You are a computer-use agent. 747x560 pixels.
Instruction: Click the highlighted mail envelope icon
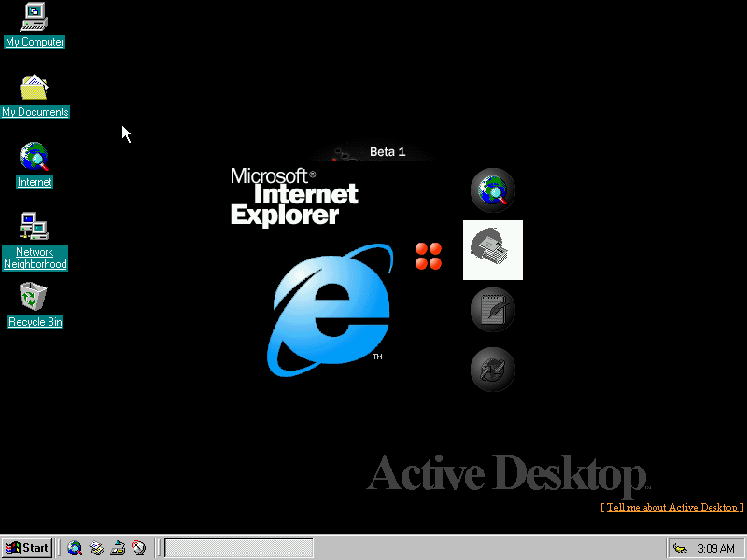pyautogui.click(x=492, y=249)
